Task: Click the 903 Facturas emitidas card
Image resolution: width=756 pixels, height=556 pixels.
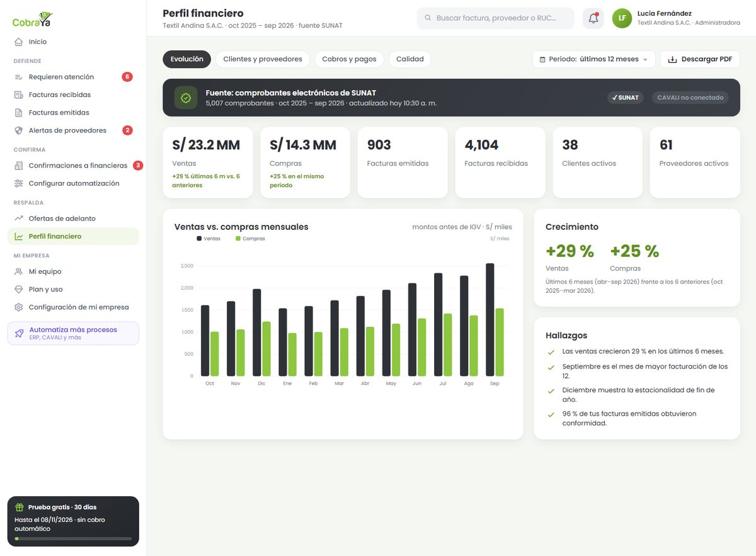Action: coord(403,162)
